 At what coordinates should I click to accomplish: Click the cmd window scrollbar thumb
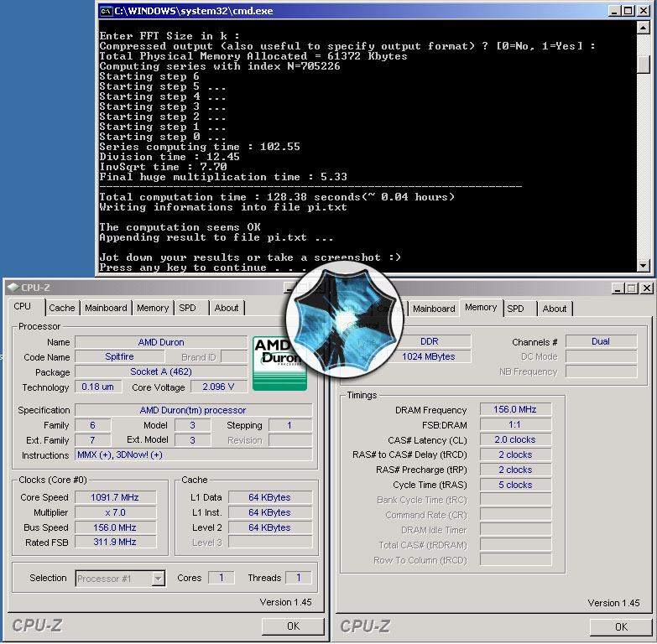pyautogui.click(x=643, y=64)
